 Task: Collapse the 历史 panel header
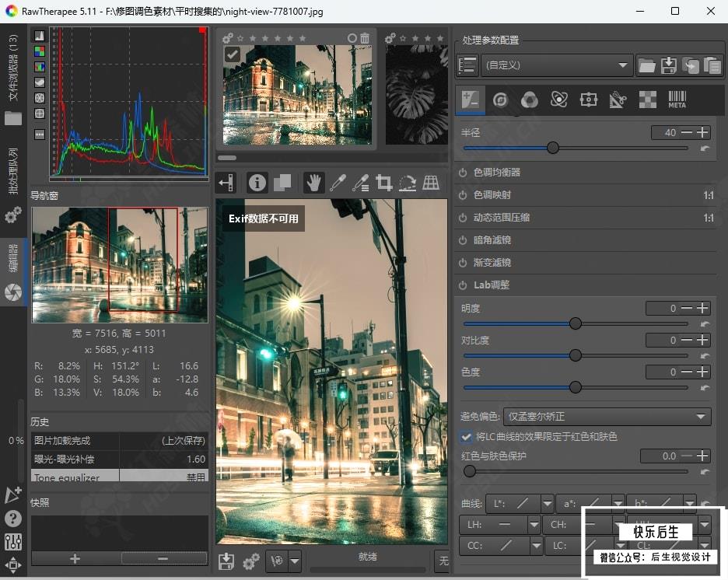(40, 421)
